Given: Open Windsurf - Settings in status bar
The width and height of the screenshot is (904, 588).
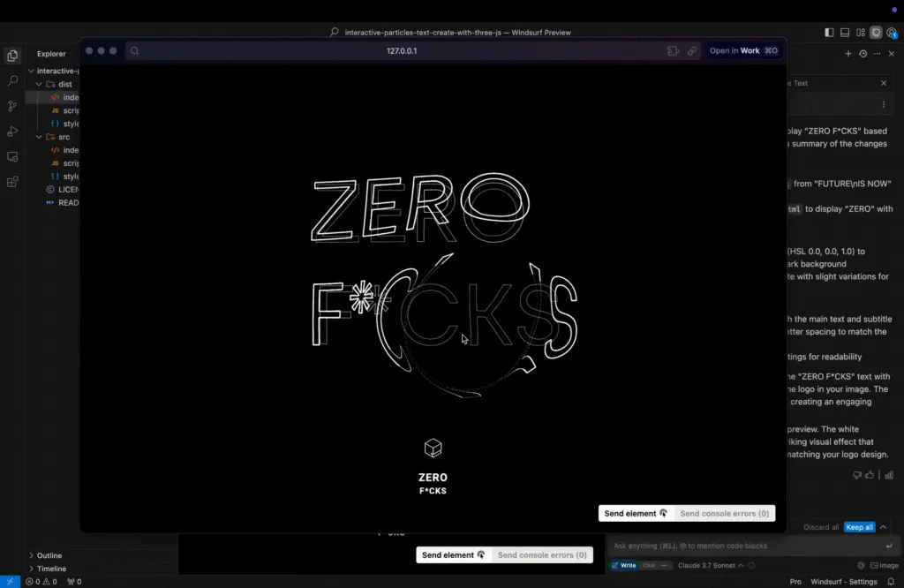Looking at the screenshot, I should 843,582.
